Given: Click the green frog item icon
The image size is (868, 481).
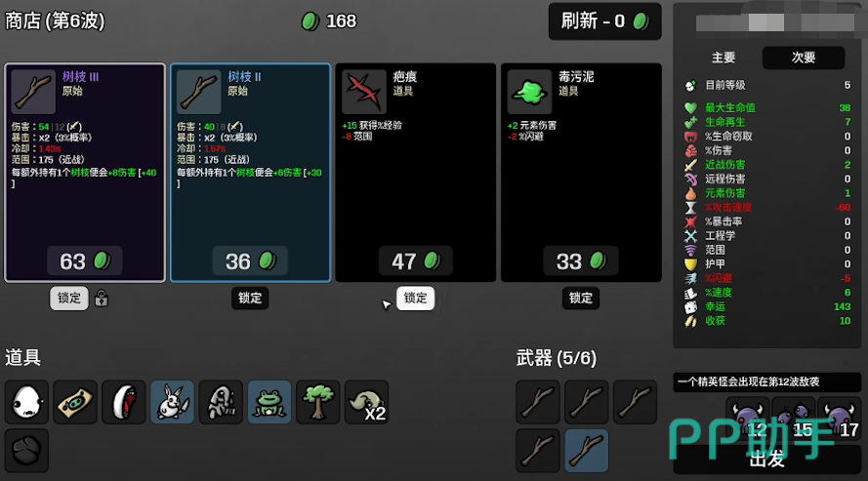Looking at the screenshot, I should pyautogui.click(x=269, y=402).
